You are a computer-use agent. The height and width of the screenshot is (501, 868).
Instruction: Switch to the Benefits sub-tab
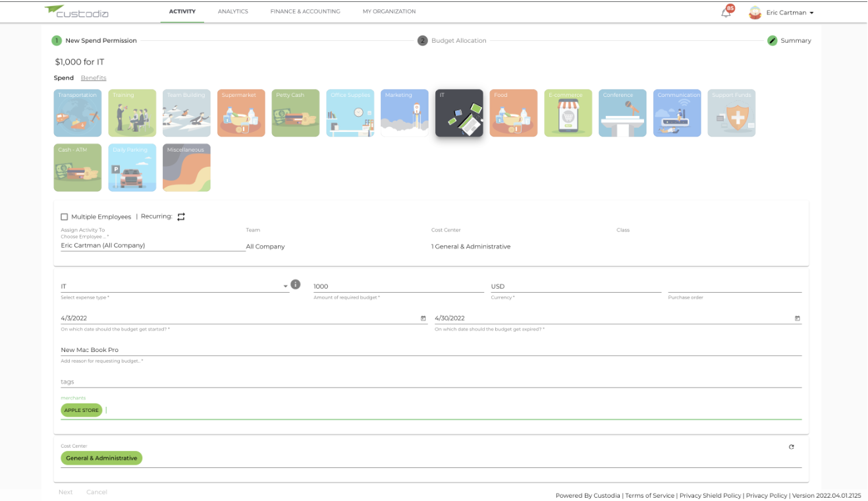tap(94, 78)
